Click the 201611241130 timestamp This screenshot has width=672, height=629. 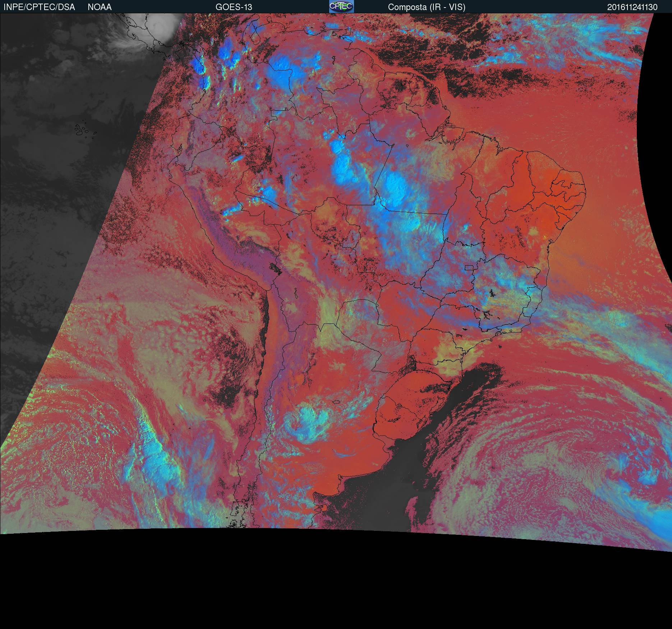[632, 7]
